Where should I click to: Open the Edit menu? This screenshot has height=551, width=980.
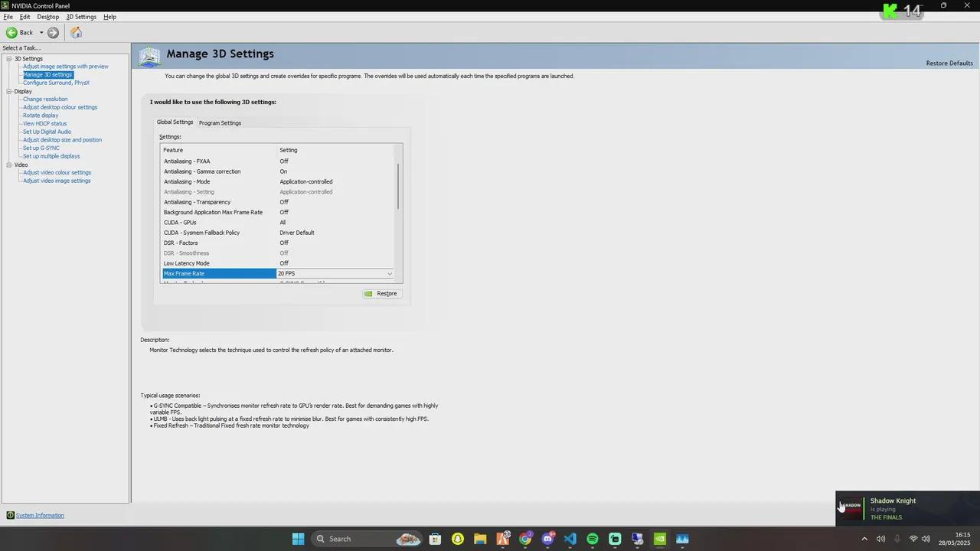(x=24, y=17)
